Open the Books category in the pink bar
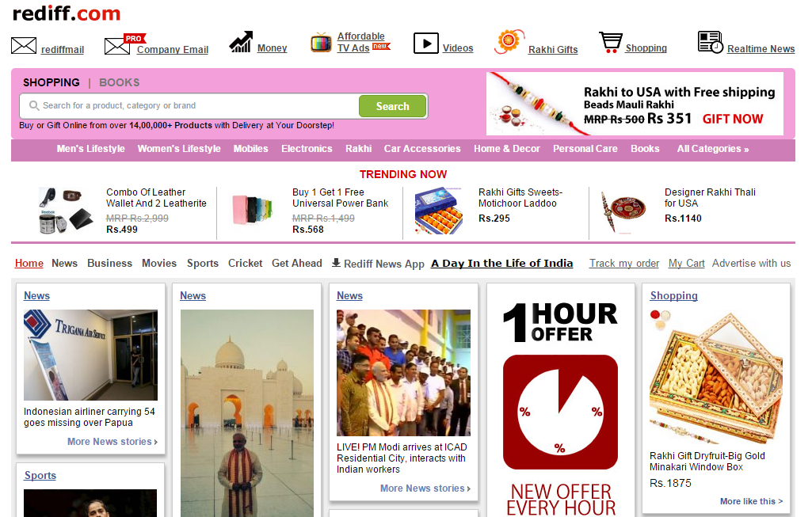 point(645,149)
